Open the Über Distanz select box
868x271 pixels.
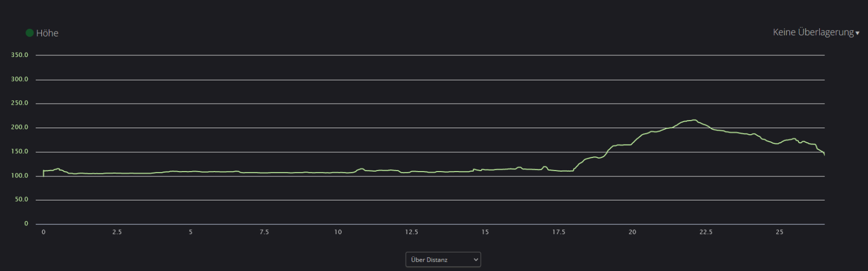(443, 260)
